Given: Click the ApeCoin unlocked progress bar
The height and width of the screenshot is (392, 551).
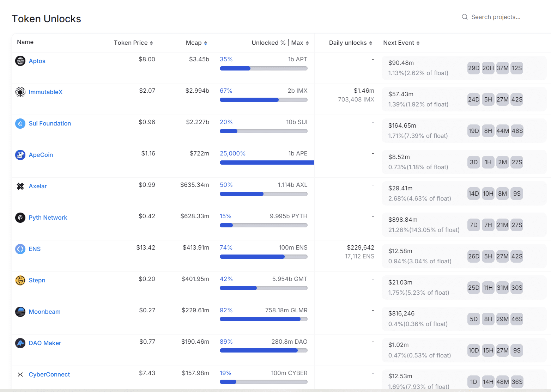Looking at the screenshot, I should point(267,163).
